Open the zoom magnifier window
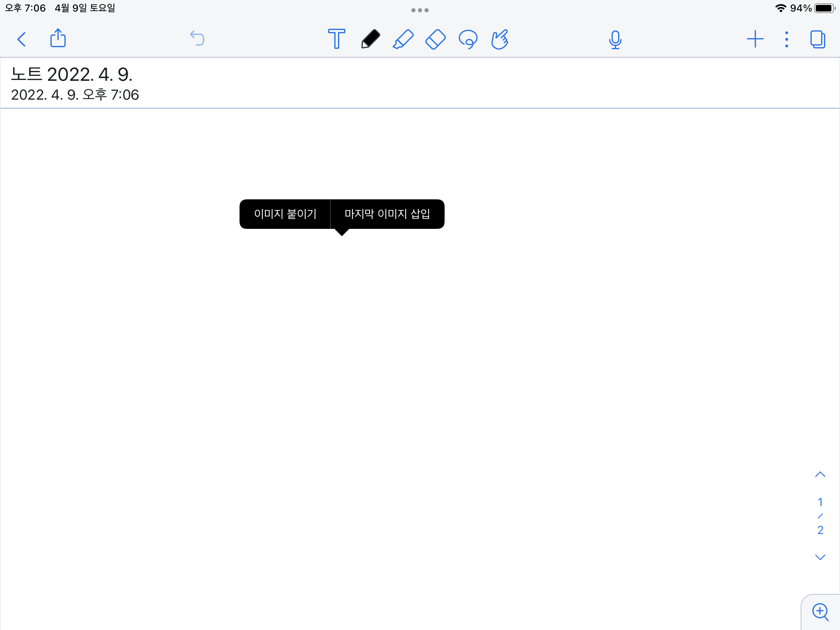The height and width of the screenshot is (630, 840). tap(820, 612)
